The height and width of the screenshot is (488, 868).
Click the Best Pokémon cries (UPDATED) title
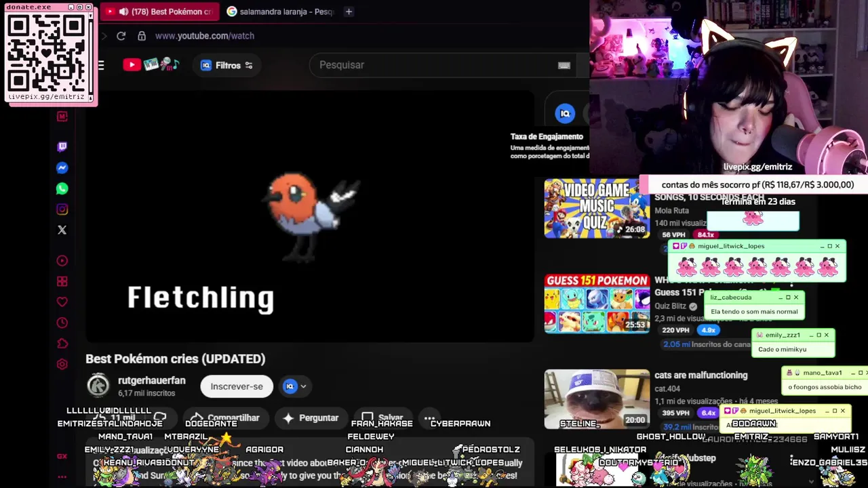[x=175, y=359]
